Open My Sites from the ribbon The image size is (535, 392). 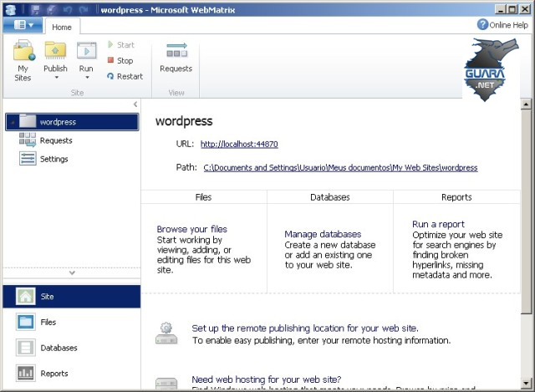point(23,60)
